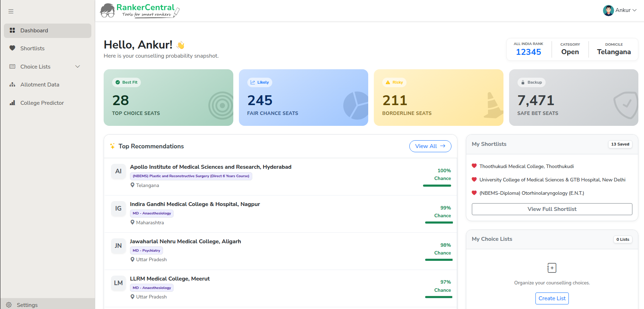Click View Full Shortlist button
Image resolution: width=644 pixels, height=309 pixels.
552,209
